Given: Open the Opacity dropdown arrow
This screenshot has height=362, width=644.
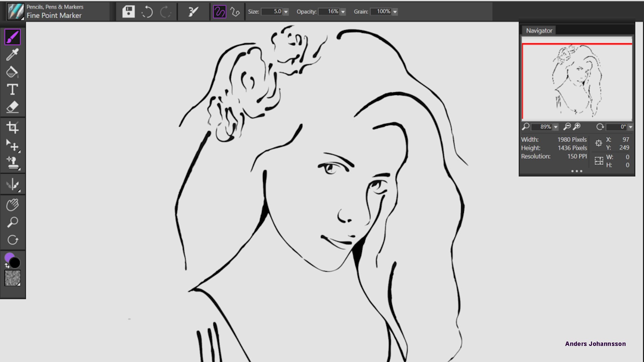Looking at the screenshot, I should (x=343, y=12).
